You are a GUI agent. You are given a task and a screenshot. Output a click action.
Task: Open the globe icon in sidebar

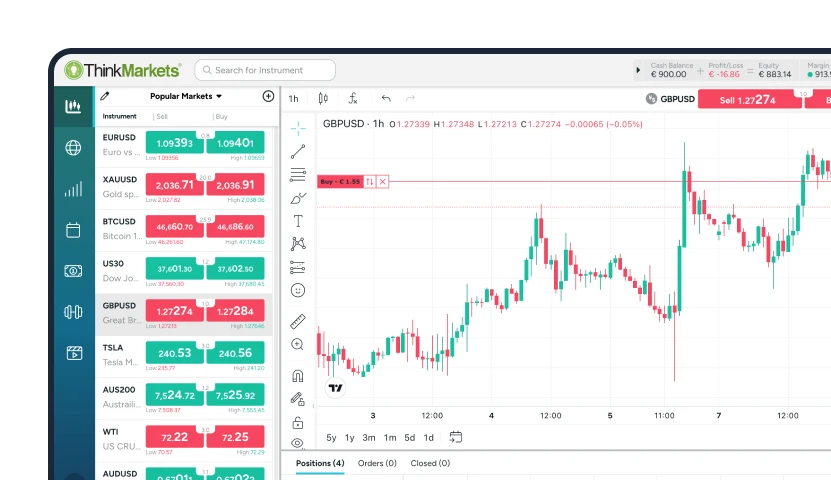click(73, 148)
